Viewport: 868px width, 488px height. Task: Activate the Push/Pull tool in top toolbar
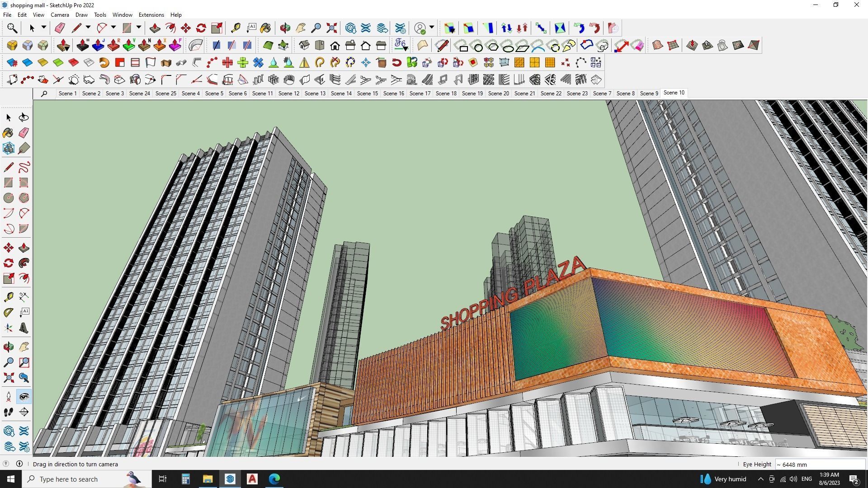click(x=155, y=28)
